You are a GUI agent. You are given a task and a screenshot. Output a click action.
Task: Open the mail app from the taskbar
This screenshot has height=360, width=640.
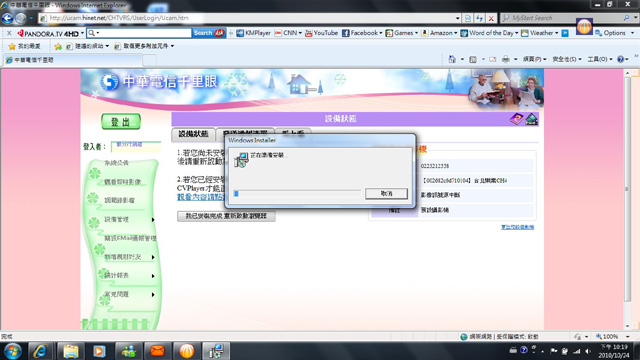click(158, 351)
